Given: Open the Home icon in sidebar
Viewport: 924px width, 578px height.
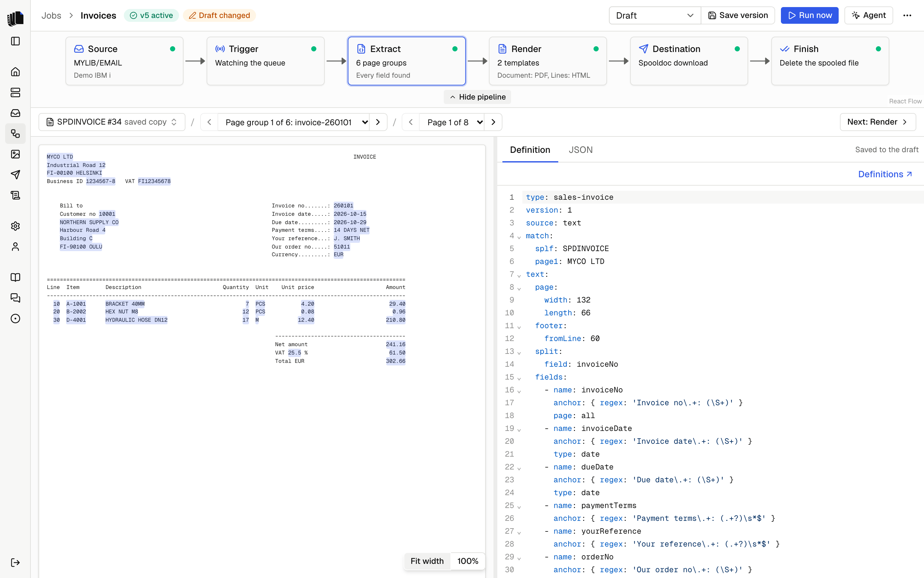Looking at the screenshot, I should coord(15,72).
